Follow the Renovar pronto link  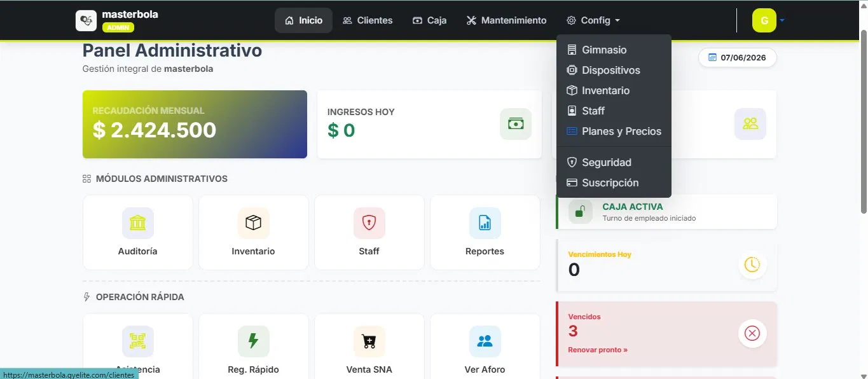(x=598, y=350)
